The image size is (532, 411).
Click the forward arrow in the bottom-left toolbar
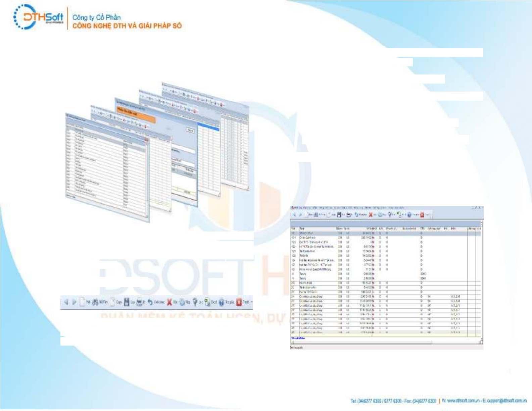[74, 302]
